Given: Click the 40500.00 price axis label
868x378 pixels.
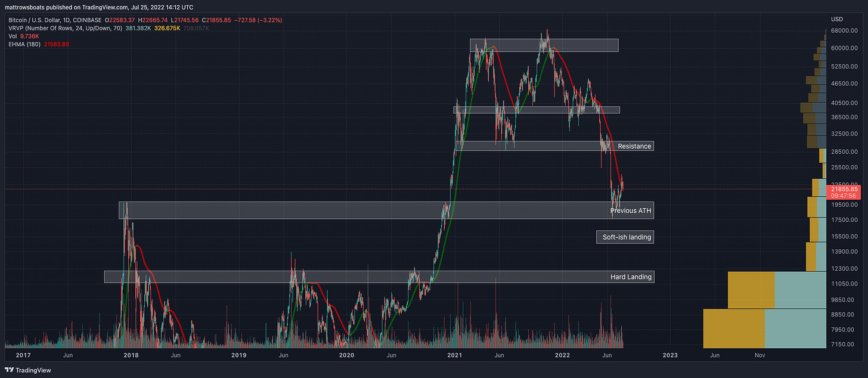Looking at the screenshot, I should coord(844,103).
